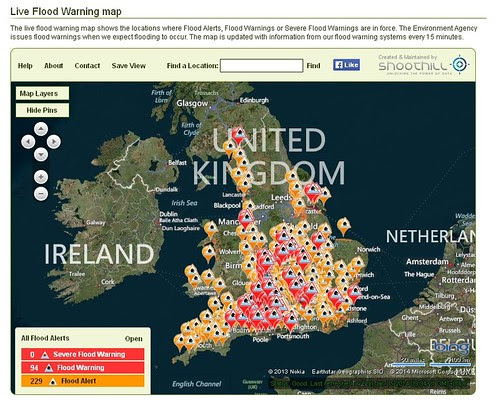Open the Help menu
Viewport: 499px width, 410px height.
(25, 66)
